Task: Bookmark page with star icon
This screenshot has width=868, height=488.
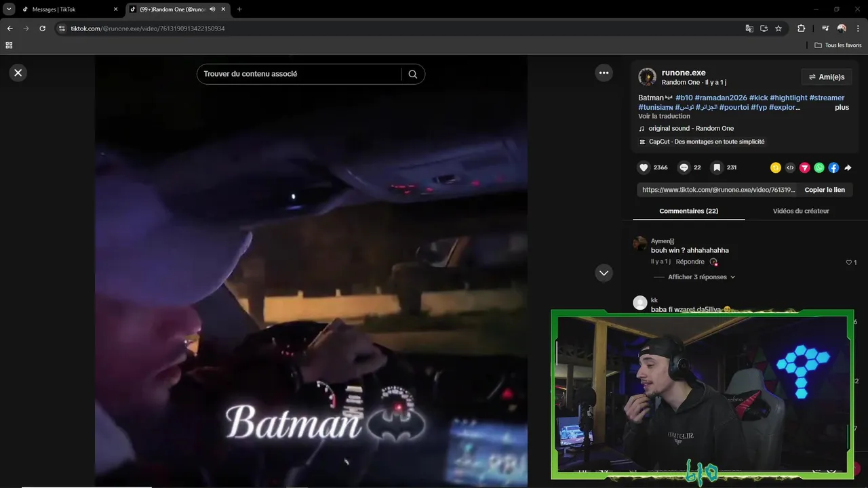Action: (x=778, y=28)
